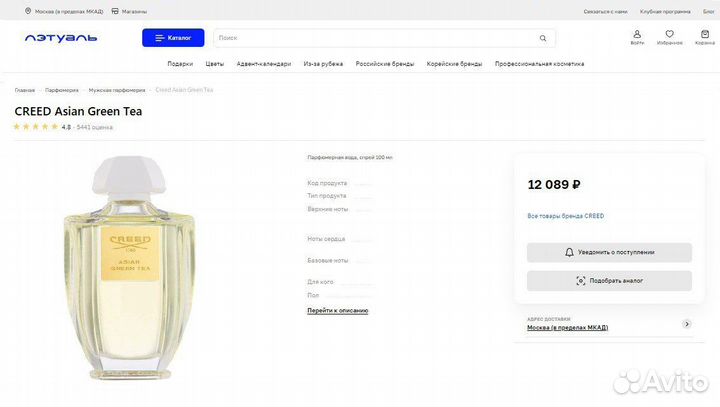
Task: Open the 5441 оценка reviews link
Action: (x=94, y=127)
